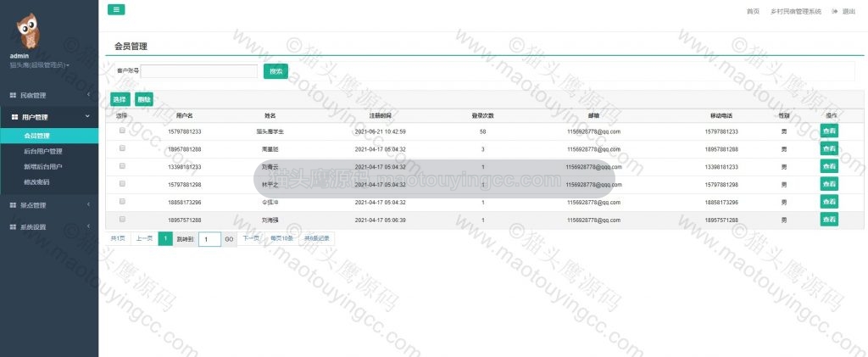
Task: Check the box for user 18957571288
Action: point(122,219)
